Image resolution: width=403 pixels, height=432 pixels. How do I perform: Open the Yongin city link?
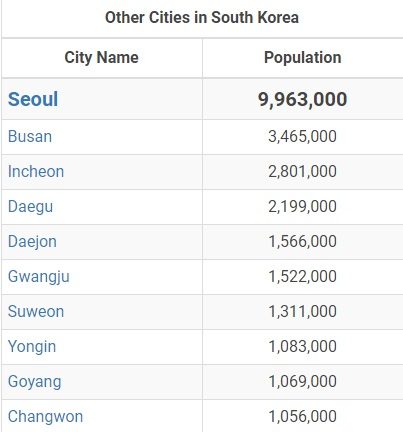tap(32, 347)
